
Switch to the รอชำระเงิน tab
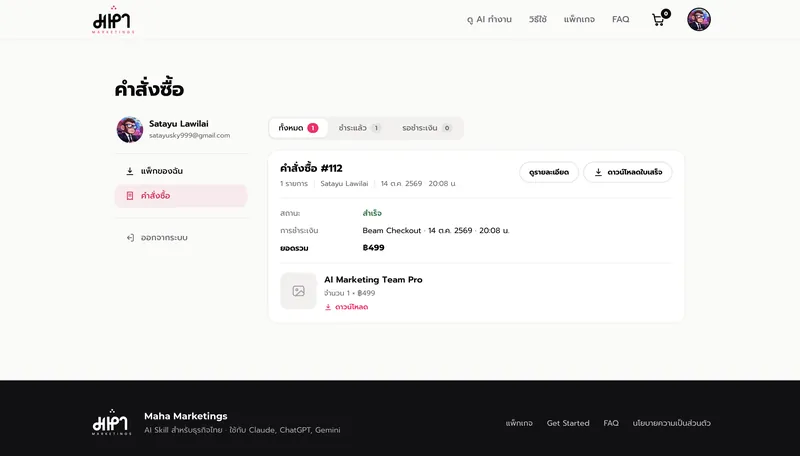(427, 128)
